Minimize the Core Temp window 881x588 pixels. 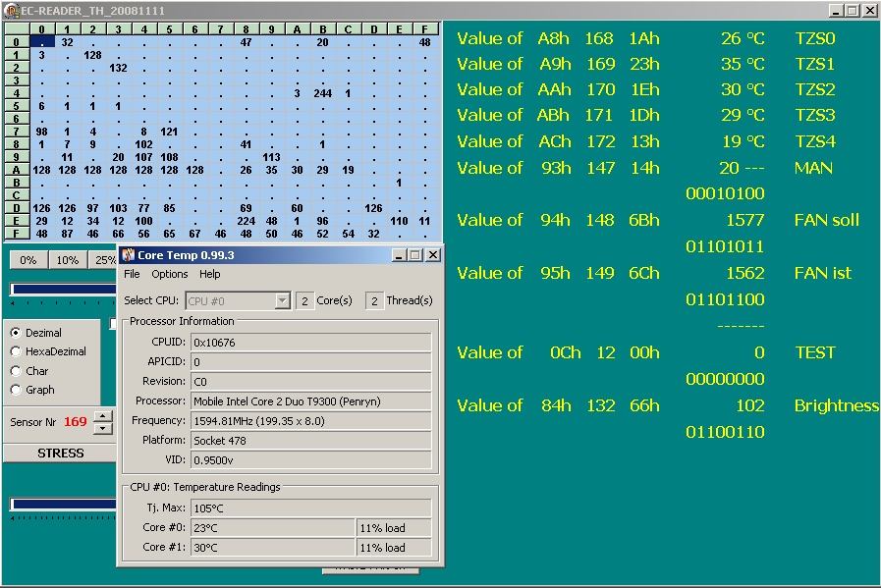(x=399, y=255)
